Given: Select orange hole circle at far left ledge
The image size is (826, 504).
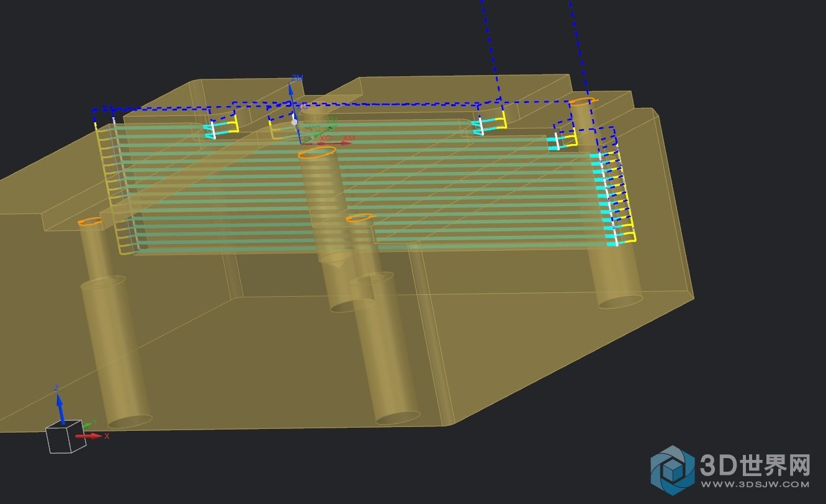Looking at the screenshot, I should point(90,222).
